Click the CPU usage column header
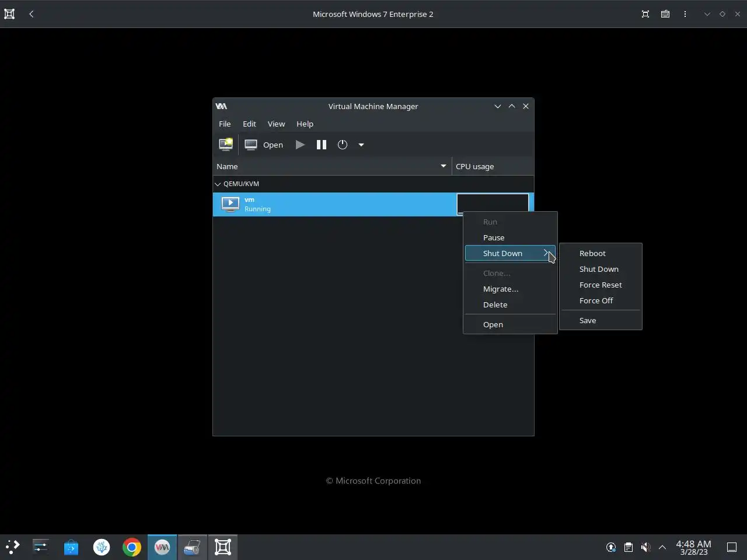This screenshot has height=560, width=747. pos(493,166)
